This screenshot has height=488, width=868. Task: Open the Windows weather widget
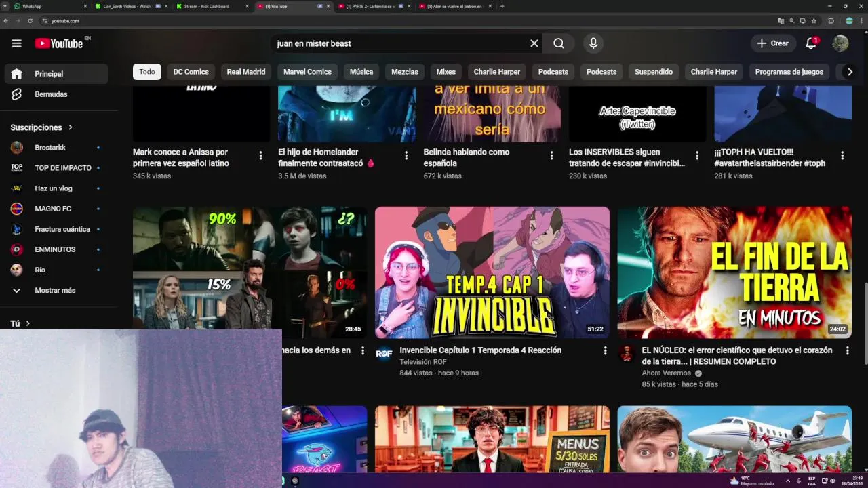751,481
